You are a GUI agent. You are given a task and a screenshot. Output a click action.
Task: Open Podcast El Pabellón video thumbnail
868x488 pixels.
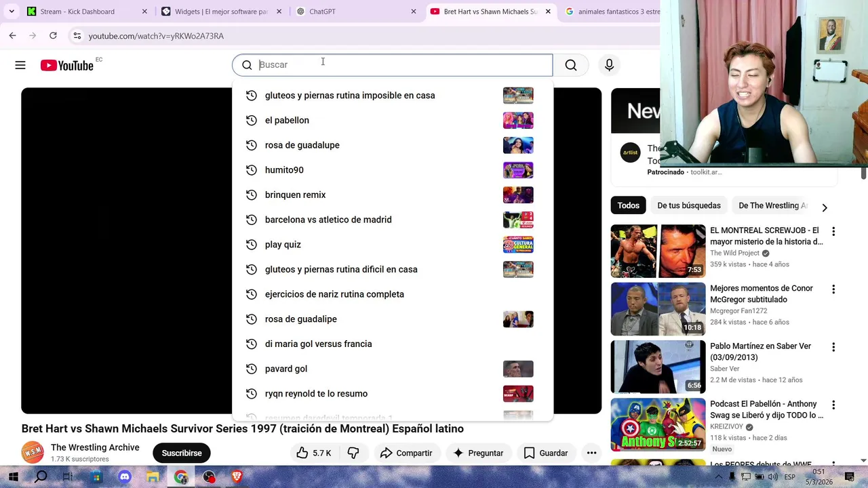coord(658,425)
